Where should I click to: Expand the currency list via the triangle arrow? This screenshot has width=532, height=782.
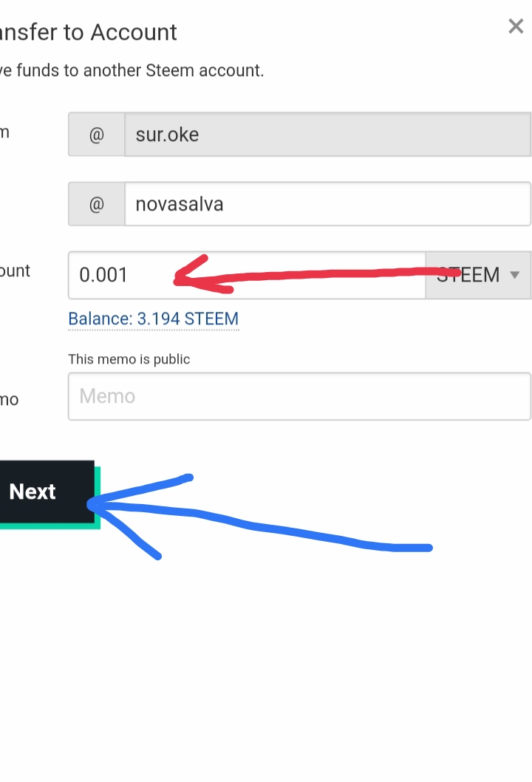tap(515, 275)
